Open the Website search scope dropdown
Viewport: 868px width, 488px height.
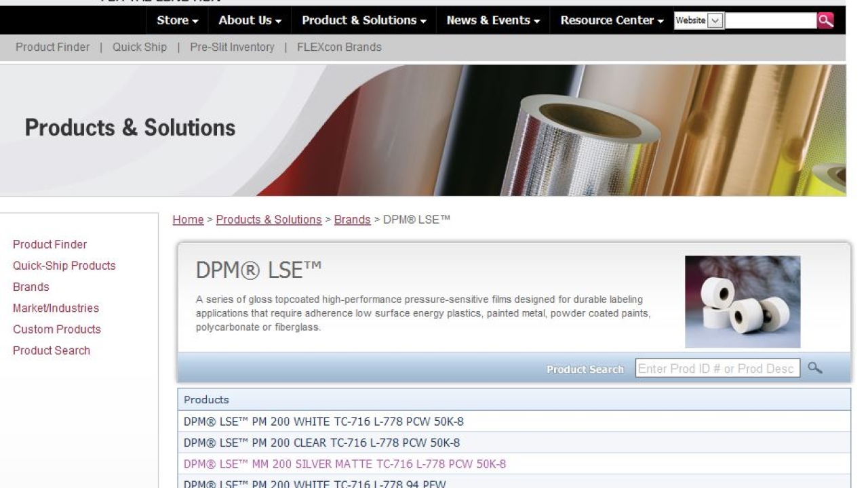(x=699, y=20)
